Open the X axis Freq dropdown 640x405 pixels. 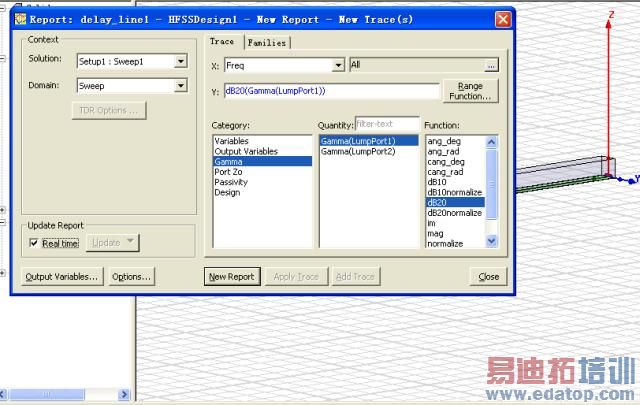(x=338, y=65)
